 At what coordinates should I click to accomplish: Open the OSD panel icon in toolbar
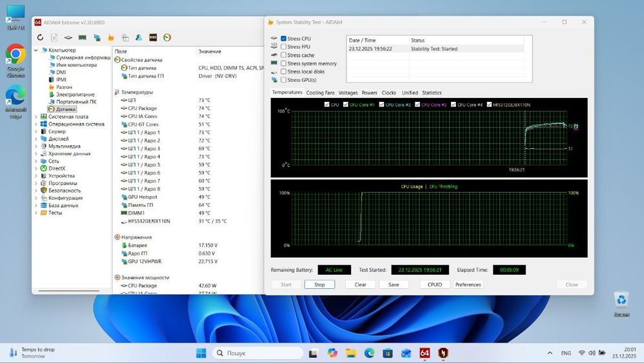(153, 37)
